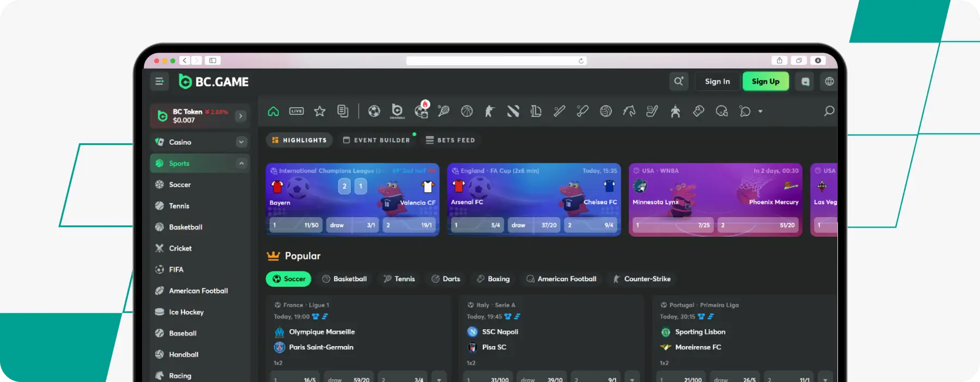The image size is (980, 382).
Task: Expand more sports dropdown arrow in toolbar
Action: point(760,112)
